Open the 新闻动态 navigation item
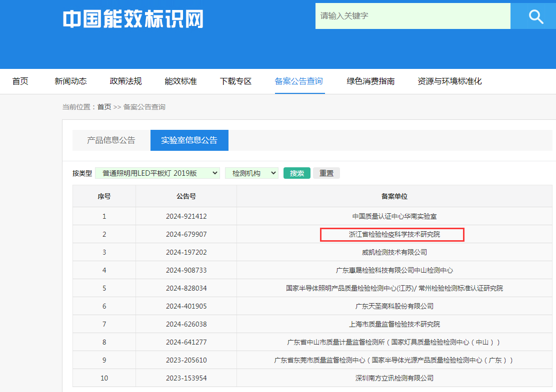 pos(70,81)
